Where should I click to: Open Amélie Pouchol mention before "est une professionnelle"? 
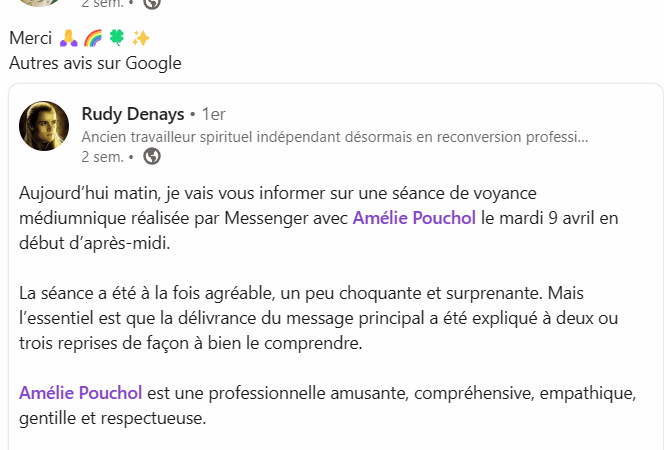point(80,392)
